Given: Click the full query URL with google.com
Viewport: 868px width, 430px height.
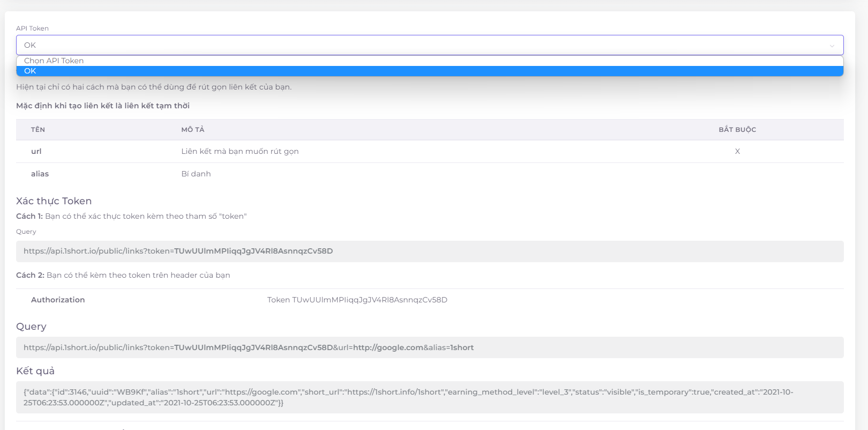Looking at the screenshot, I should 249,347.
